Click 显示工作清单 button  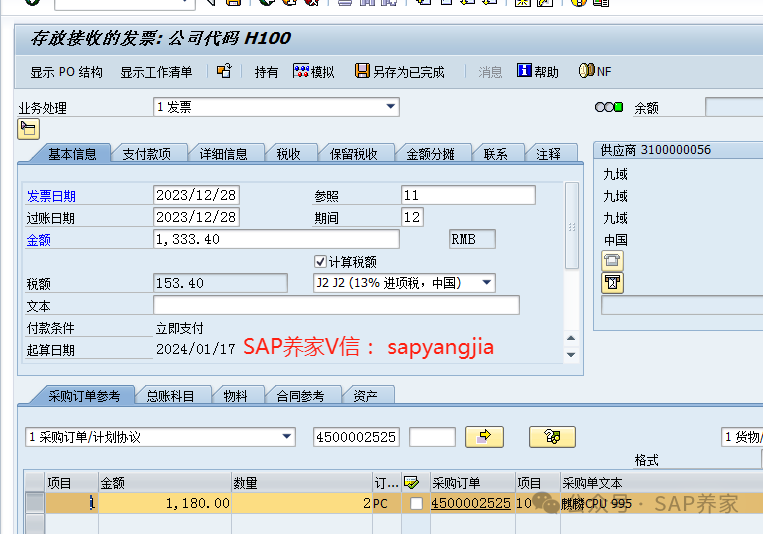(156, 72)
